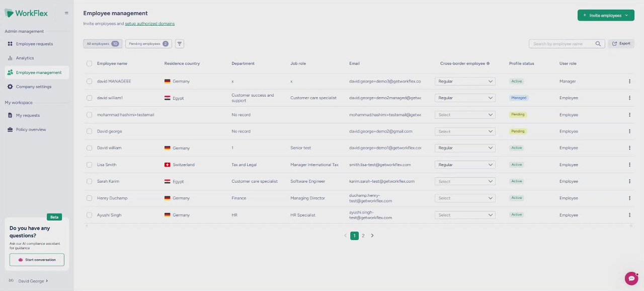Open the Regular dropdown for Lisa Smith
Screen dimensions: 644x291
465,165
